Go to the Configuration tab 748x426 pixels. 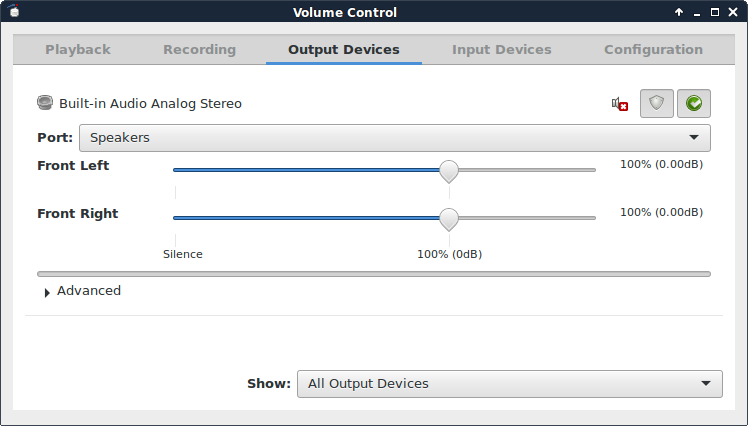click(x=653, y=49)
